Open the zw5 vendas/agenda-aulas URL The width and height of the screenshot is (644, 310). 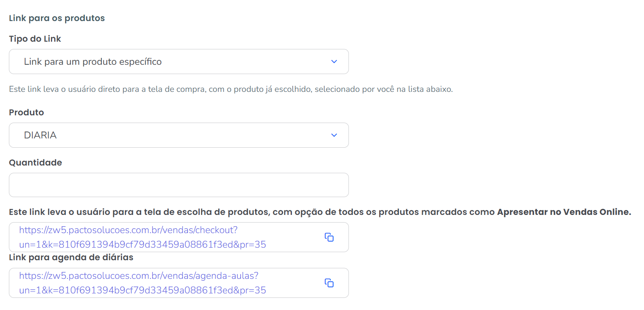click(x=139, y=276)
